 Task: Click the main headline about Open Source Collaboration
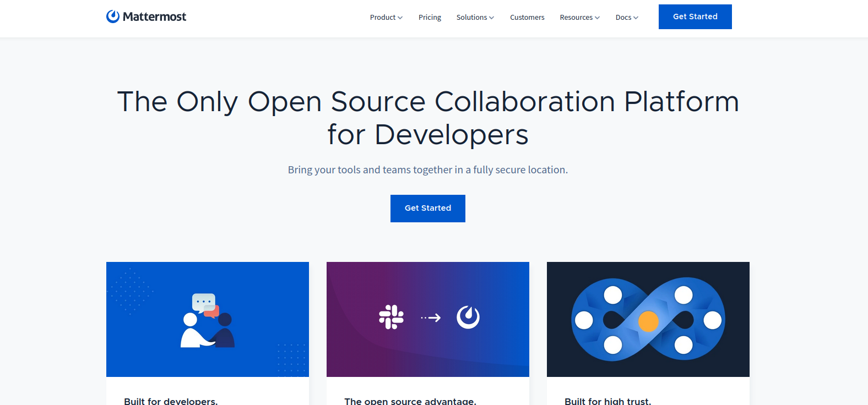428,118
